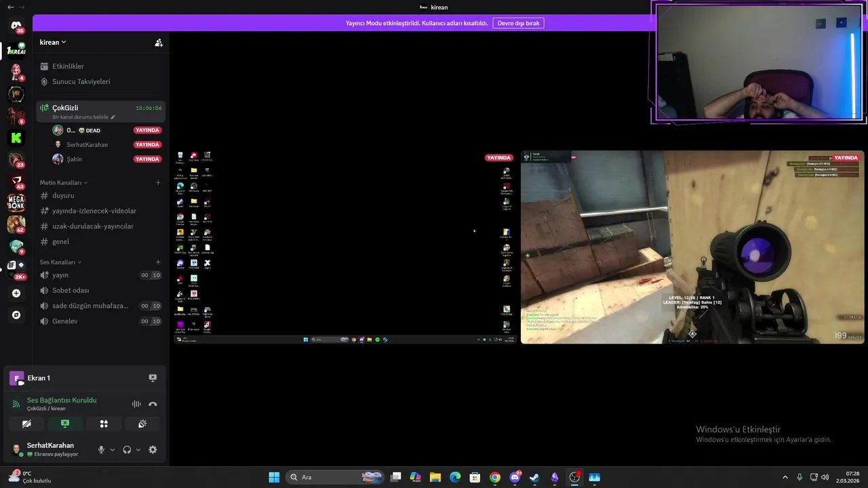
Task: Open the green Kick server icon
Action: coord(16,138)
